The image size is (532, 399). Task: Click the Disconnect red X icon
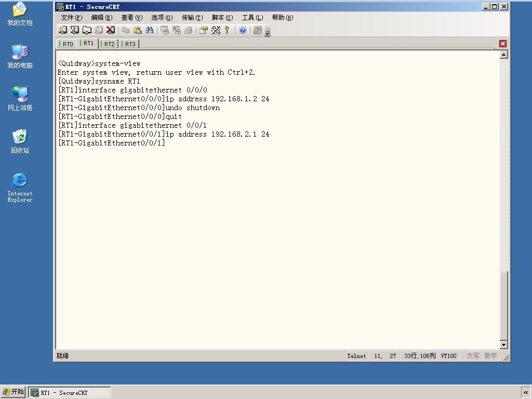point(111,30)
